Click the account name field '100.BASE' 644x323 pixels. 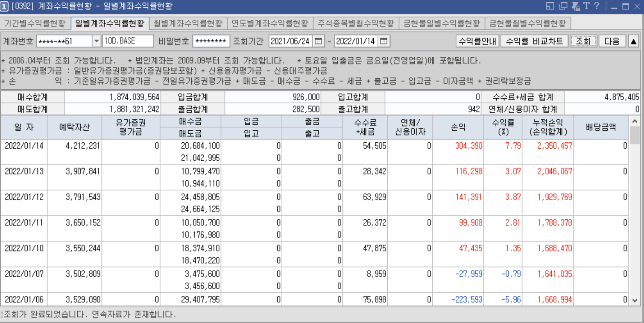click(128, 41)
